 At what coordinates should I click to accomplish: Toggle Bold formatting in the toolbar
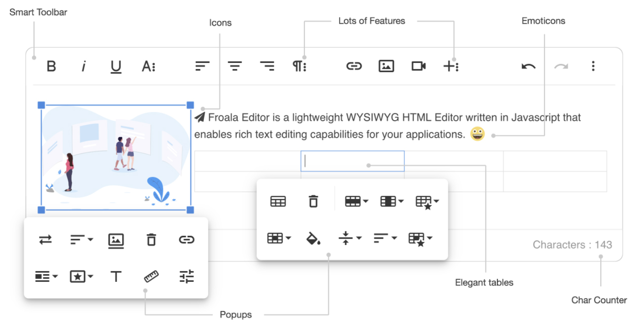pos(51,66)
